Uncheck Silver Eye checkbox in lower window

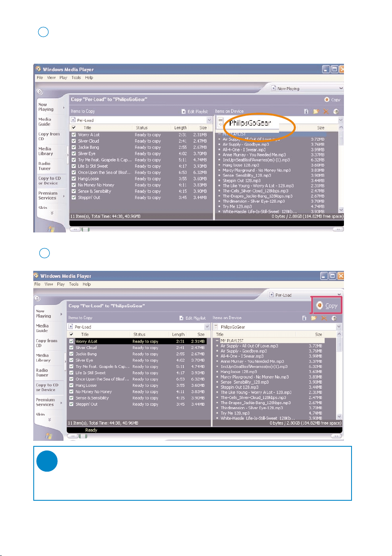coord(71,360)
